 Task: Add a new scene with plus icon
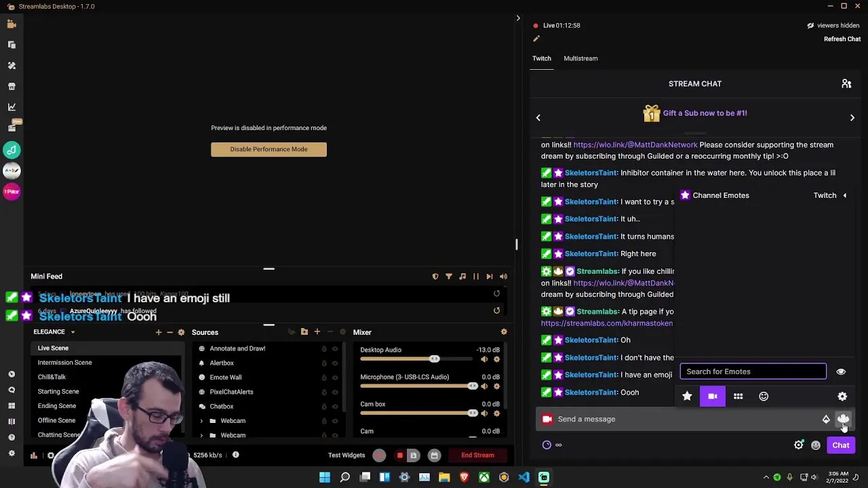(x=159, y=332)
